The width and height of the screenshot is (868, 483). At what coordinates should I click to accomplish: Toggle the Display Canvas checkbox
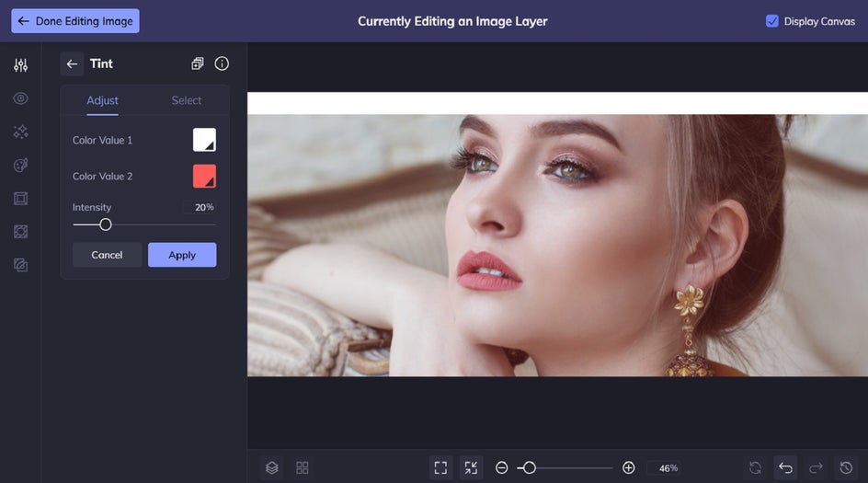771,21
